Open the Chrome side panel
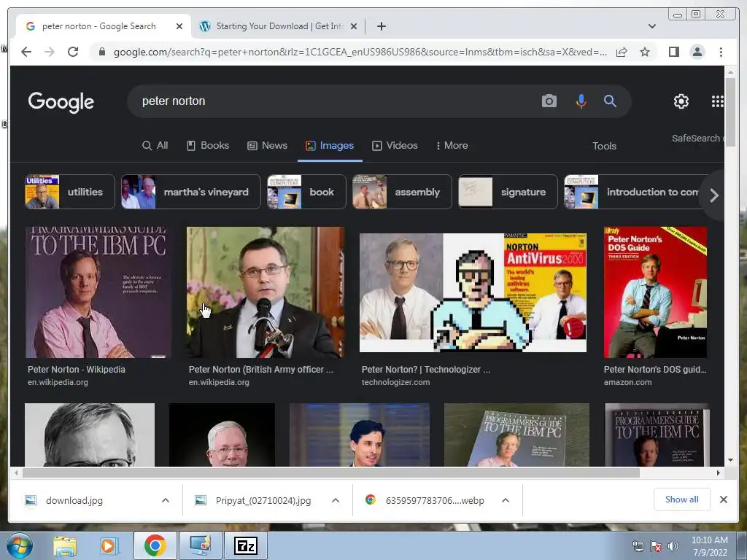Screen dimensions: 747x560 [x=673, y=52]
